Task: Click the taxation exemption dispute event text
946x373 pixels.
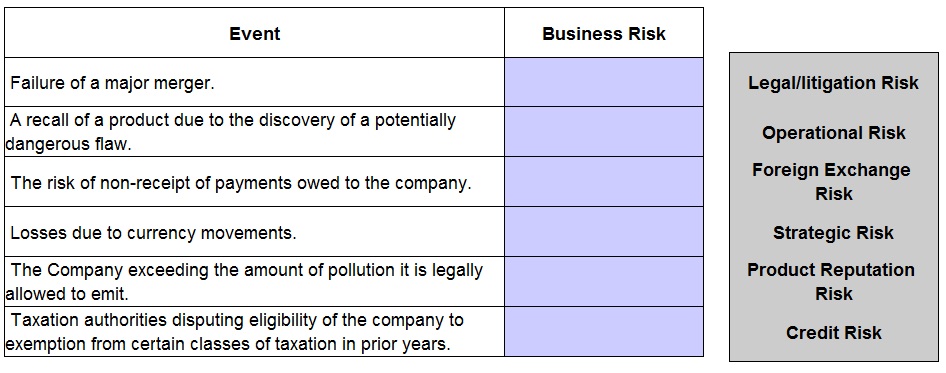Action: coord(234,332)
